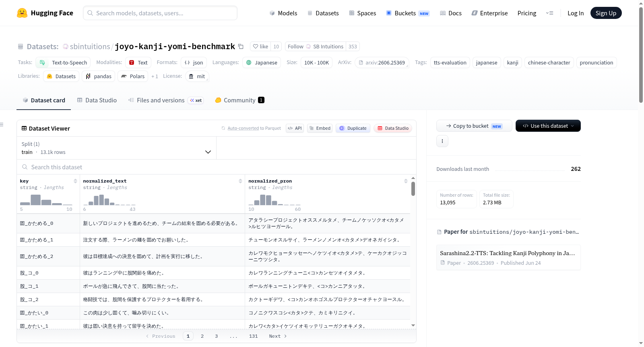Select the row with key 股_コ_0

point(213,273)
